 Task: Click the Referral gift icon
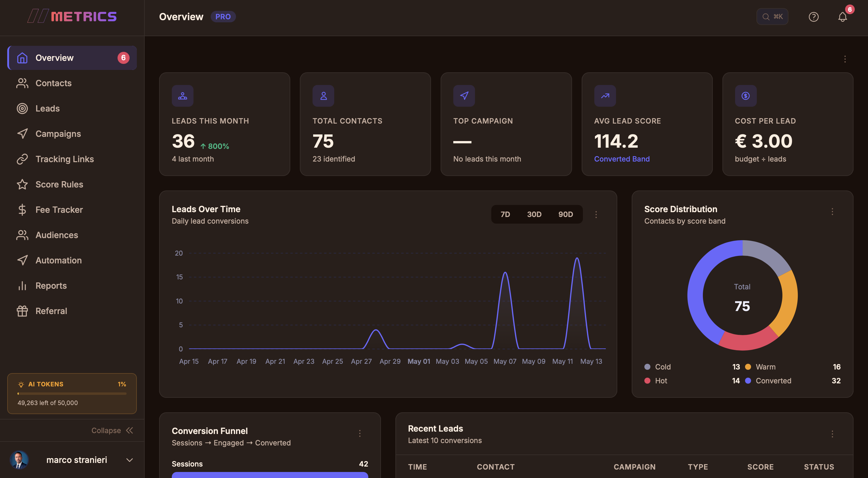click(x=22, y=311)
